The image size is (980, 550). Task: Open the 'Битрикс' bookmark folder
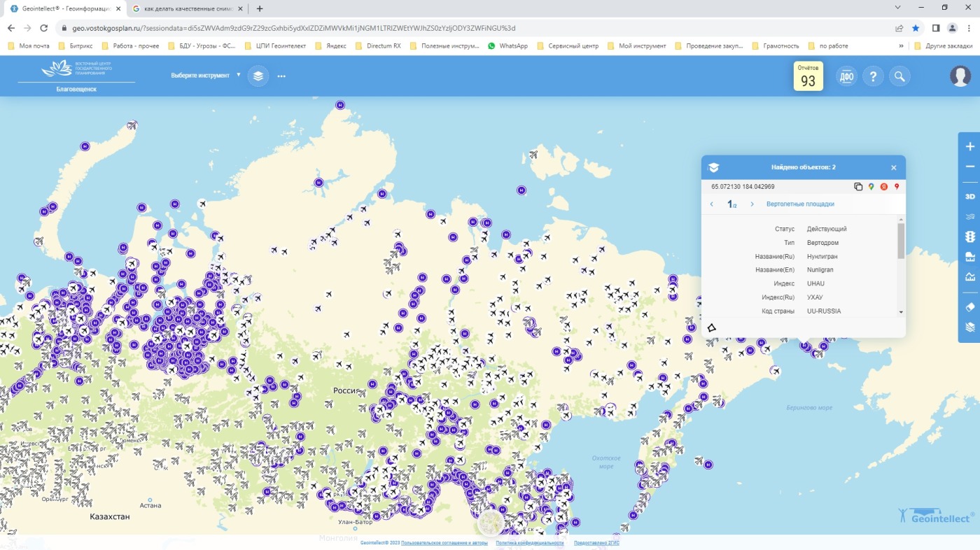pyautogui.click(x=75, y=45)
